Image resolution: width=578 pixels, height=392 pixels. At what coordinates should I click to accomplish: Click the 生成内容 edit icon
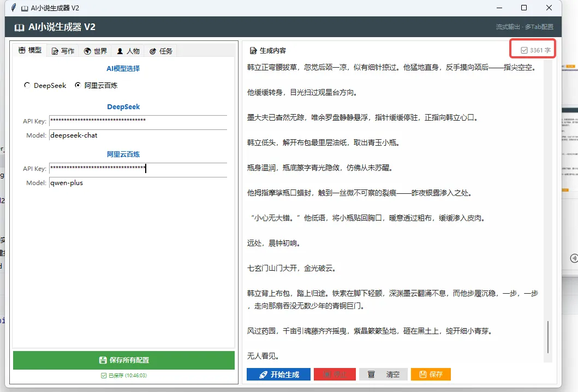click(x=253, y=51)
